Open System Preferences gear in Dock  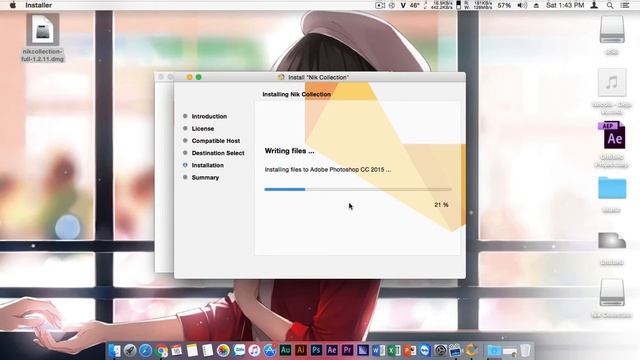(440, 350)
